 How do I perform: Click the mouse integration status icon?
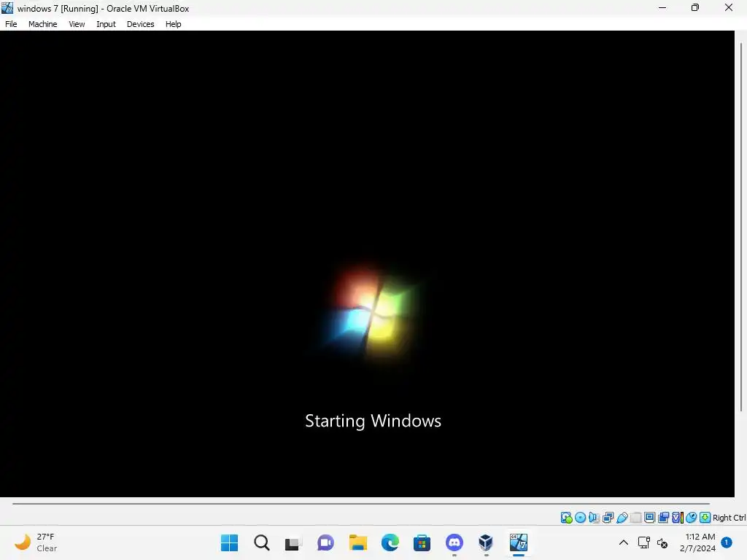pyautogui.click(x=692, y=518)
